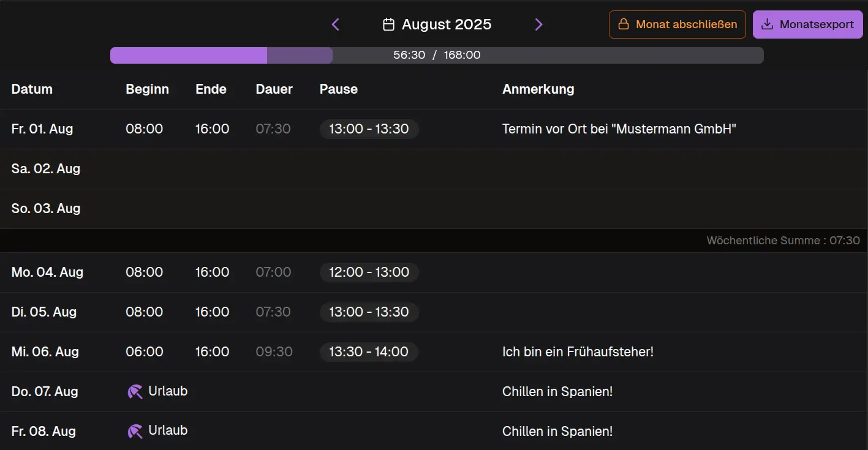Go to previous month with left chevron
The height and width of the screenshot is (450, 868).
tap(335, 24)
